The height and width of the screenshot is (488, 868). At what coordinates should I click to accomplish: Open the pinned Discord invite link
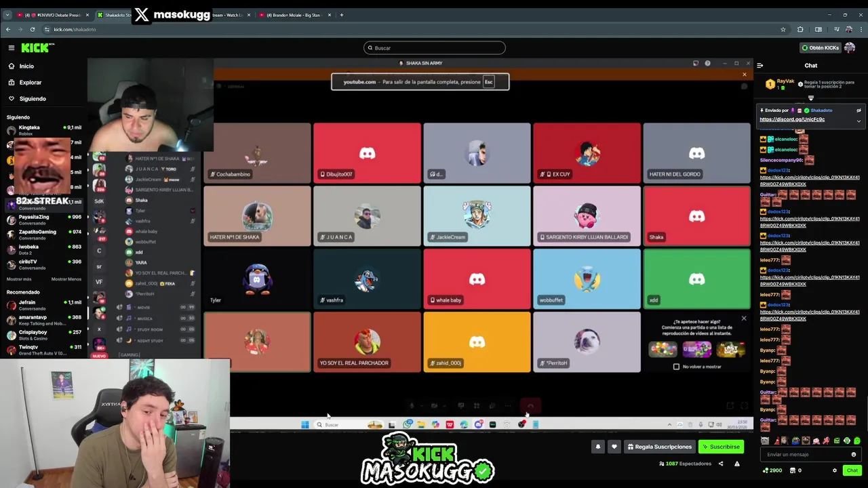[x=792, y=119]
